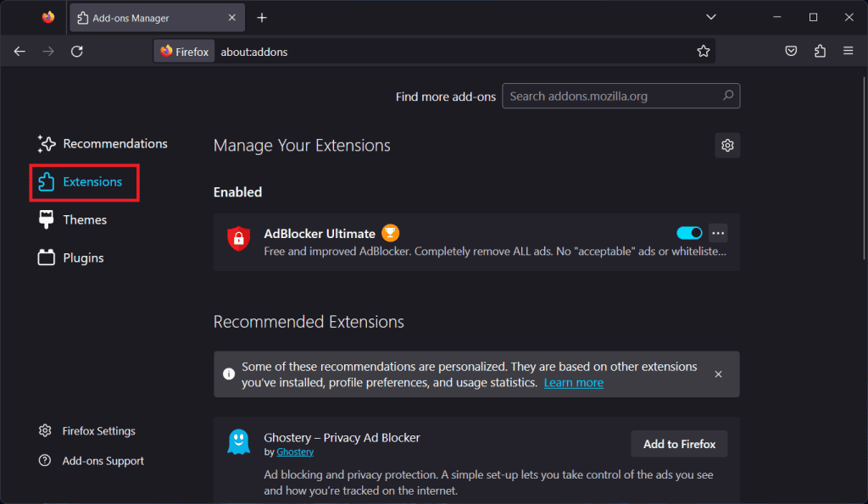The image size is (868, 504).
Task: Disable the AdBlocker Ultimate toggle
Action: click(x=689, y=233)
